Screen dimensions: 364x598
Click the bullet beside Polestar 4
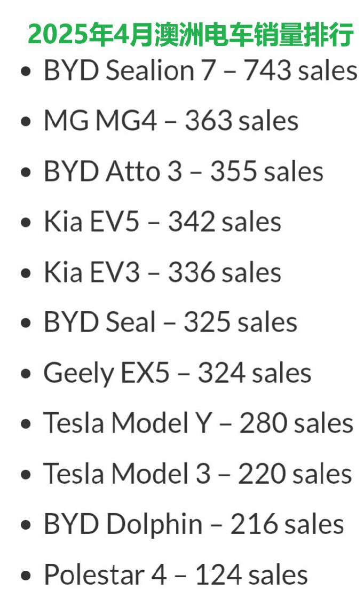pyautogui.click(x=26, y=575)
